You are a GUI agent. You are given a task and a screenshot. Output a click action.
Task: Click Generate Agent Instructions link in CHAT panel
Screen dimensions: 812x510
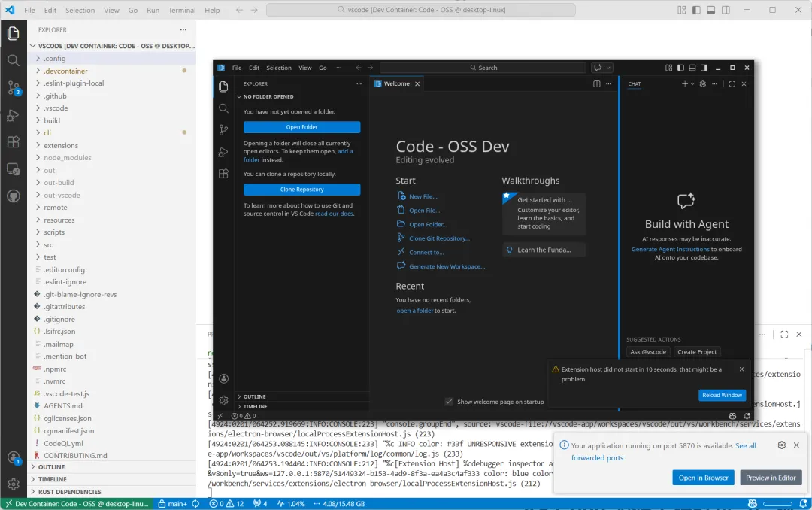670,249
